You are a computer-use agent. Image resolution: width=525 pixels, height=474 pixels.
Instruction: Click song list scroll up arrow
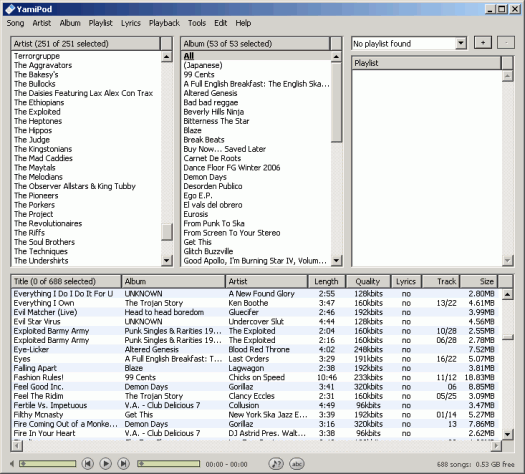[508, 295]
